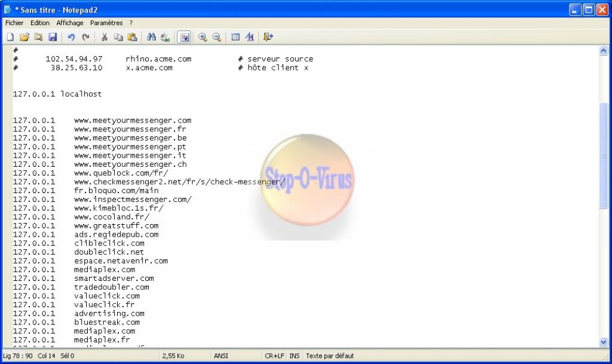Click on 'www.queblock.com/fr/' entry
The image size is (612, 364).
(121, 173)
